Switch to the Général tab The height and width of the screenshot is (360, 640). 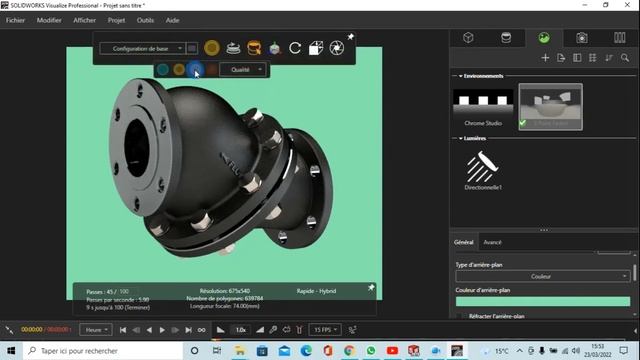pyautogui.click(x=464, y=242)
